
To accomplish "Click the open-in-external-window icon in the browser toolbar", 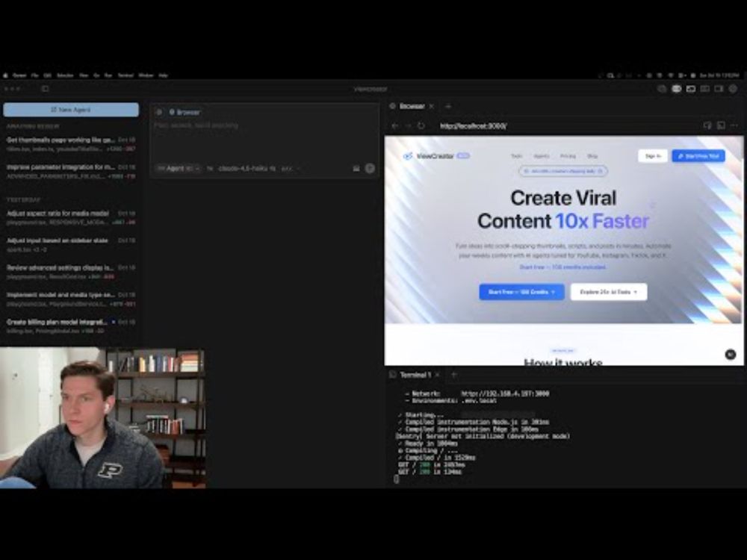I will coord(721,125).
